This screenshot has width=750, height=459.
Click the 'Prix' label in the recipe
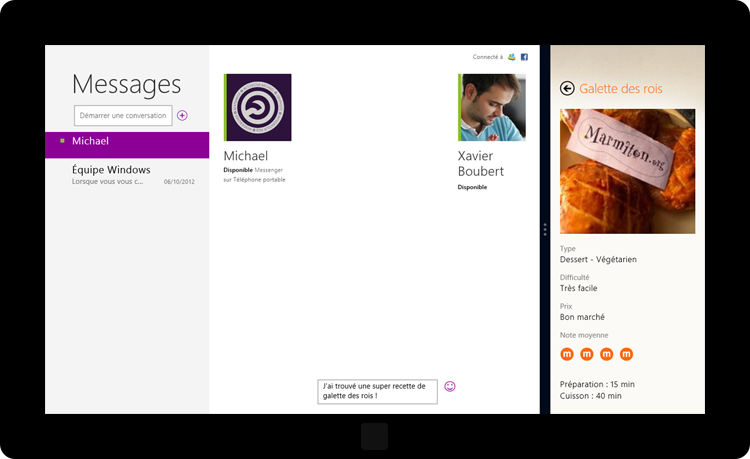point(566,306)
